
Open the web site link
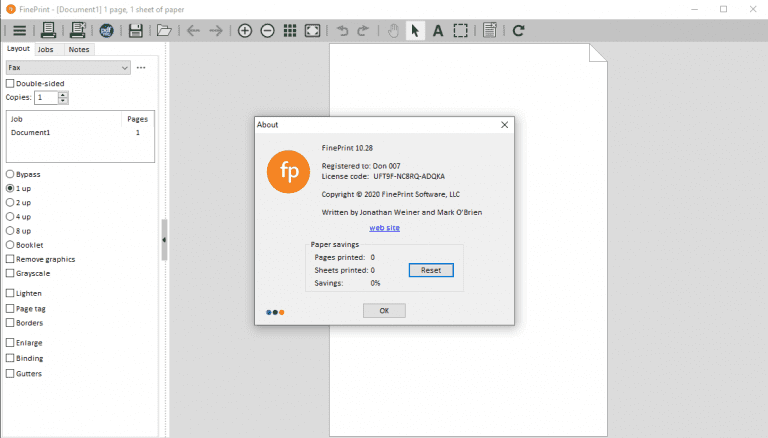coord(384,228)
